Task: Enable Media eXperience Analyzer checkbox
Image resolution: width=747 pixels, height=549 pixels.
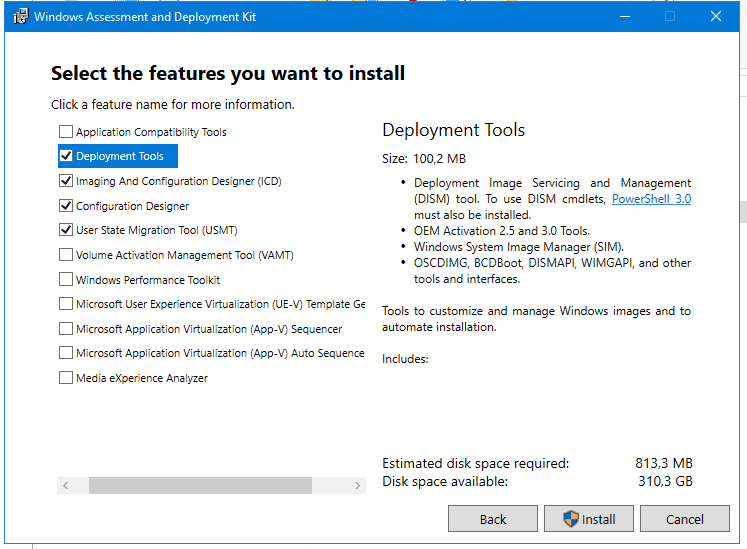Action: (x=66, y=378)
